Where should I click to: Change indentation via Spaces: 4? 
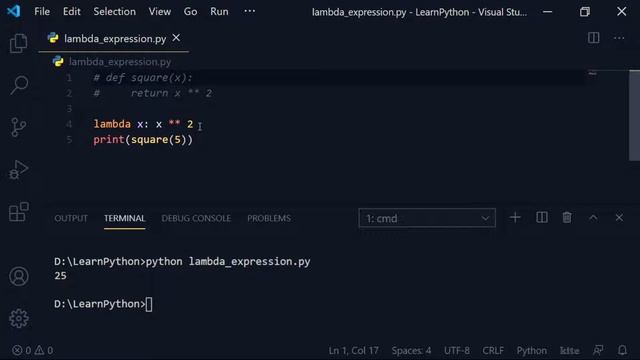[411, 350]
